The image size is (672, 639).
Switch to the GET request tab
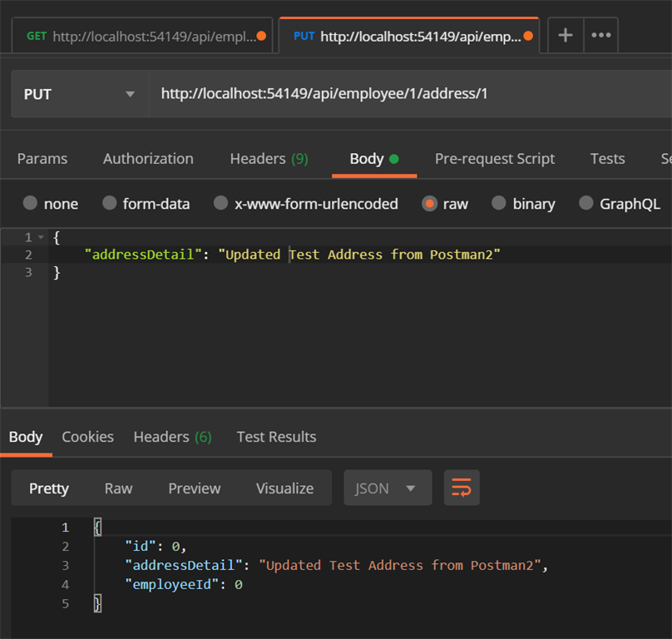click(142, 36)
